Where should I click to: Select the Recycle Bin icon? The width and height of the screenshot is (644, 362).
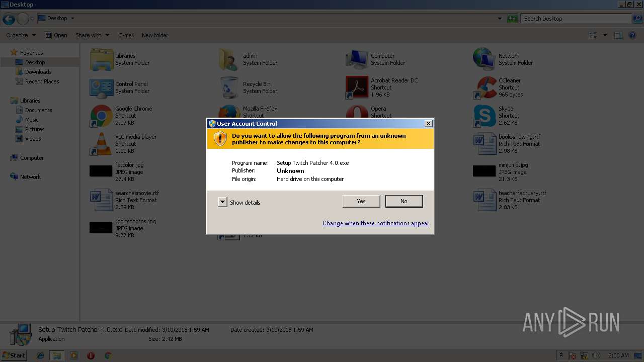point(229,87)
